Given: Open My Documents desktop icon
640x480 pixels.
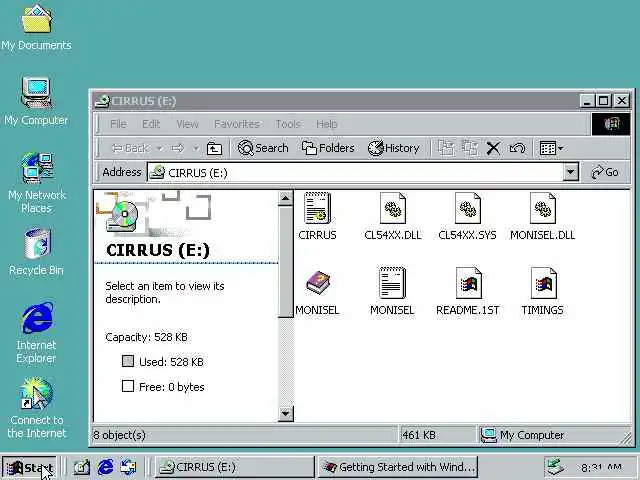Looking at the screenshot, I should point(36,28).
